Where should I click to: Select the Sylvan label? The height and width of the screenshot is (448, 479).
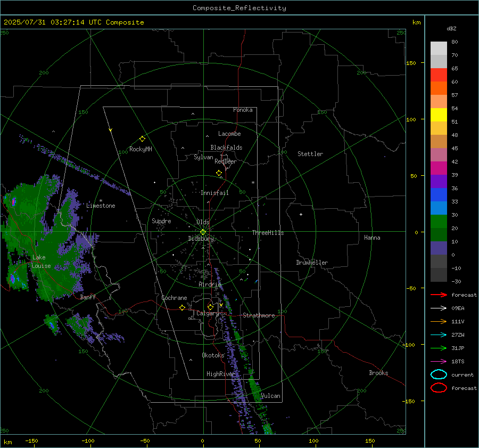(x=203, y=157)
